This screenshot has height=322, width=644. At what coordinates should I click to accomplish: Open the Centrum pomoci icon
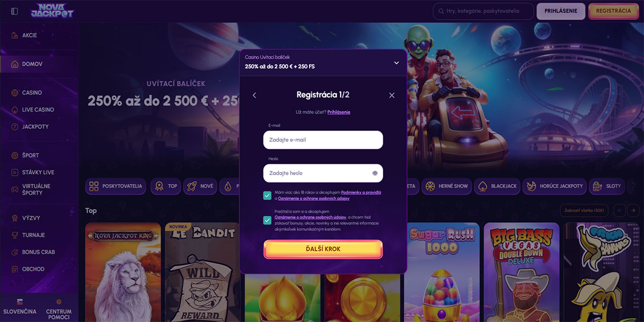coord(58,302)
